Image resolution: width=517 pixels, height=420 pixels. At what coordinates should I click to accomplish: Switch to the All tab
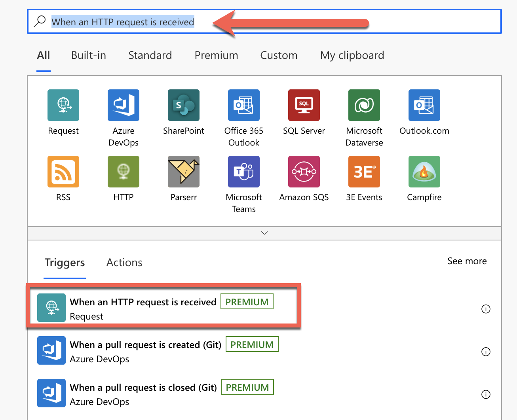(44, 55)
